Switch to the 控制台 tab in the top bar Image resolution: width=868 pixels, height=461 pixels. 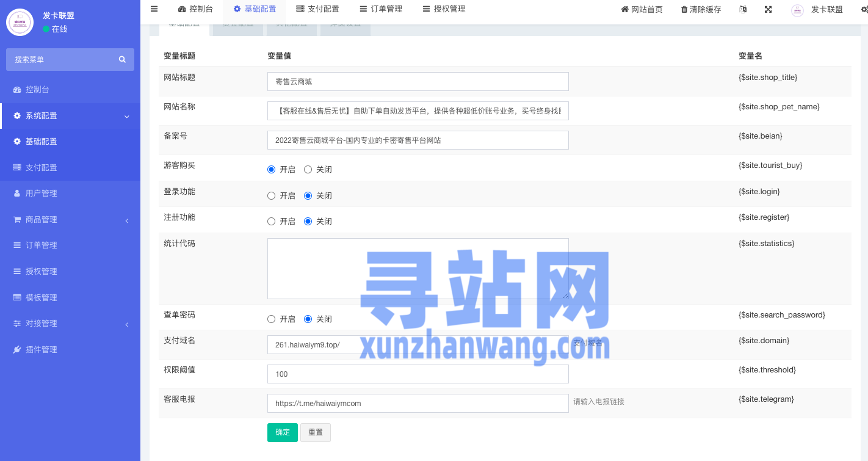coord(195,9)
